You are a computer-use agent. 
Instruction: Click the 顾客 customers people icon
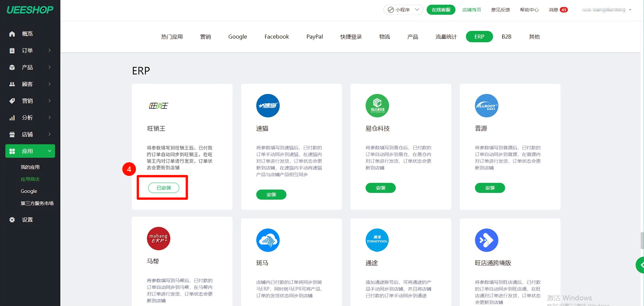click(x=12, y=84)
